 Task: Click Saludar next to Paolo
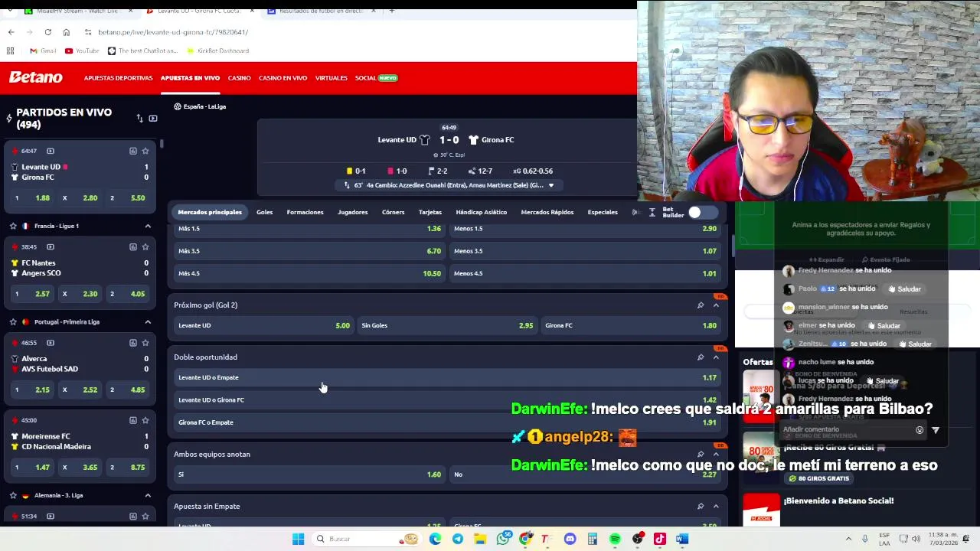coord(904,289)
